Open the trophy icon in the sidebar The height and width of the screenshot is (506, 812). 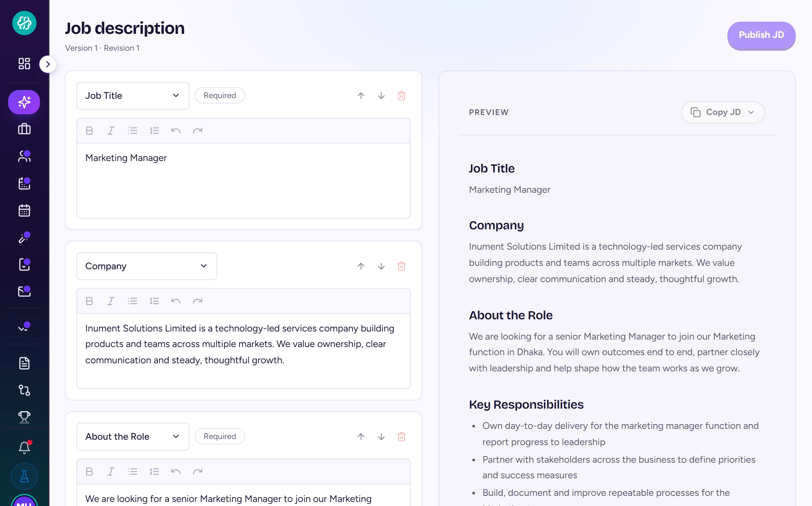pos(24,417)
